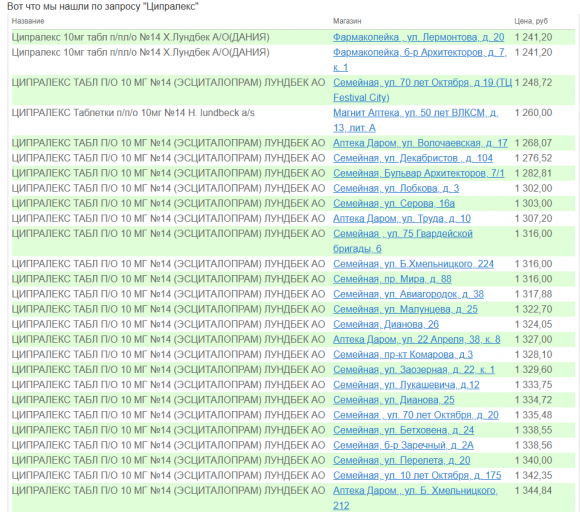Select the price 1 322,70

click(533, 310)
